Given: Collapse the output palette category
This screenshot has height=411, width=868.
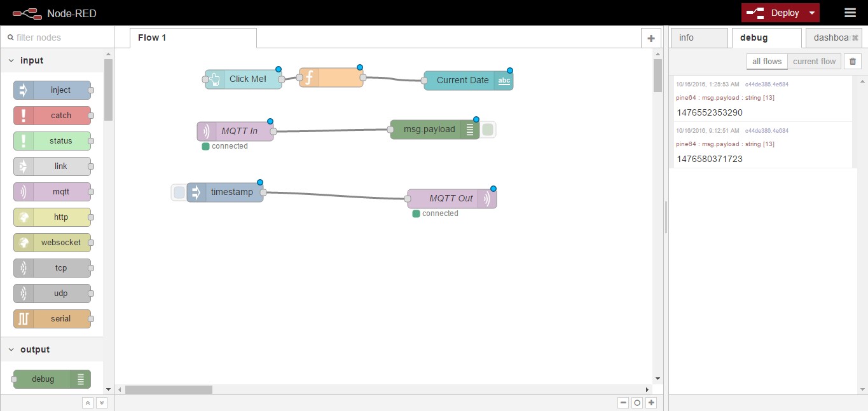Looking at the screenshot, I should point(11,350).
